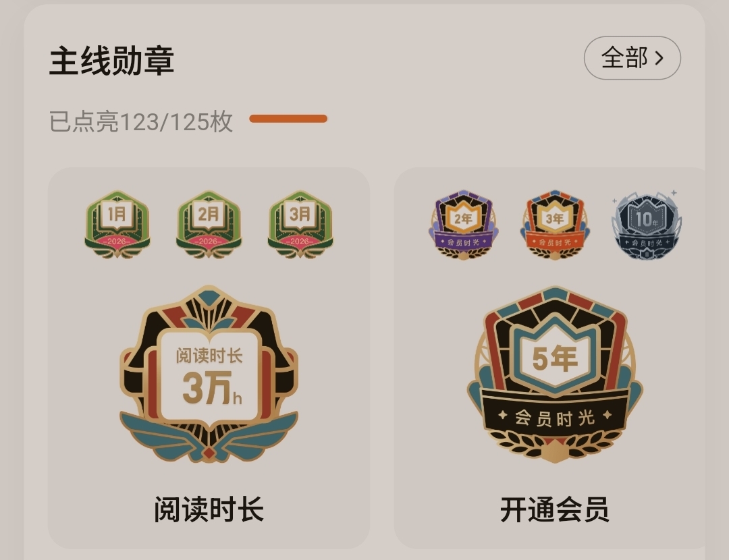Click the 主线勋章 section heading

pyautogui.click(x=111, y=61)
